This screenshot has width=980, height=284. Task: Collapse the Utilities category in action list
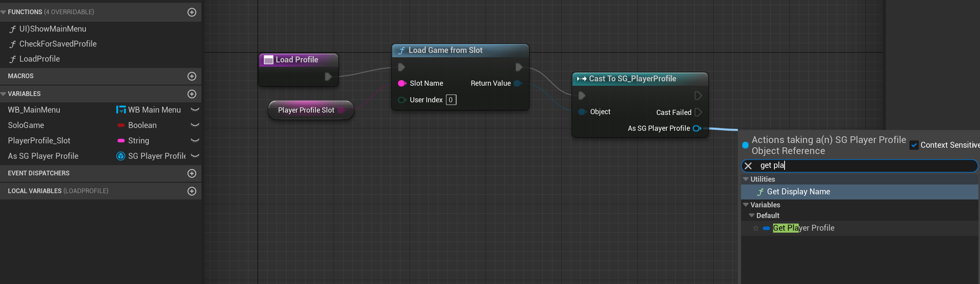746,179
